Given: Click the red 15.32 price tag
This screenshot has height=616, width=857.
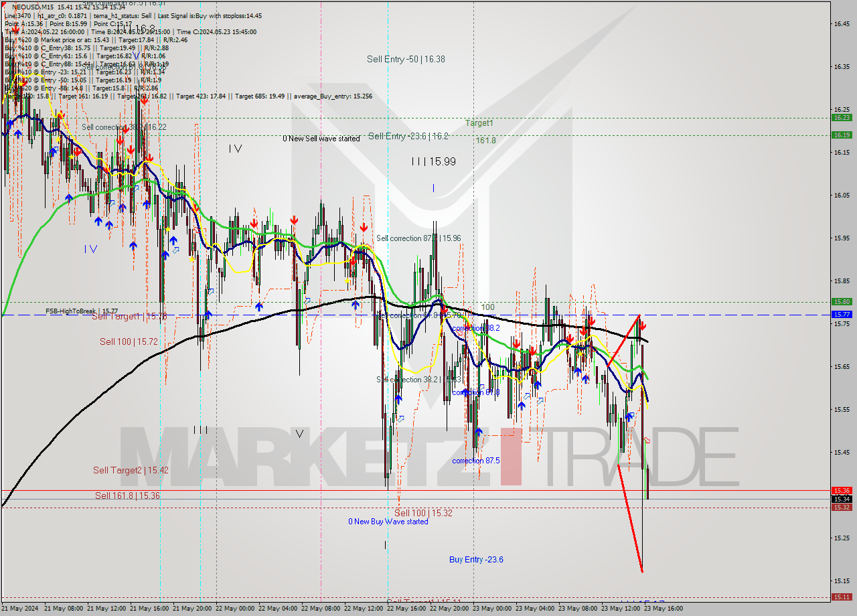Looking at the screenshot, I should click(842, 507).
